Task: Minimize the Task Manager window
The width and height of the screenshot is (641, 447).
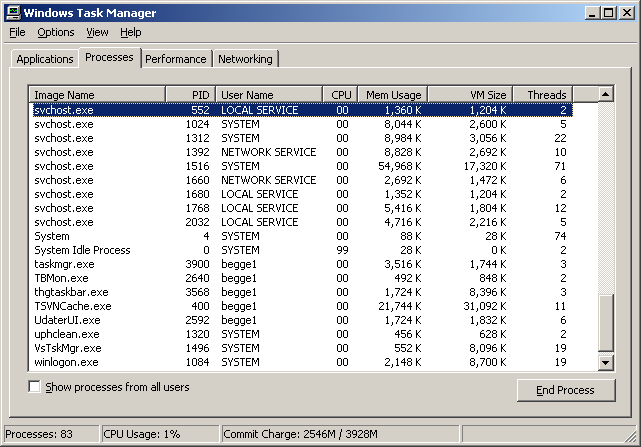Action: coord(592,13)
